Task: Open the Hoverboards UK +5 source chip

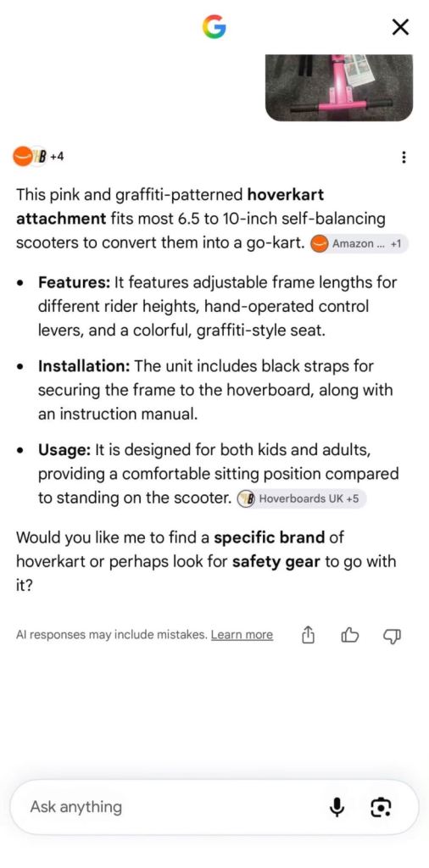Action: [301, 498]
